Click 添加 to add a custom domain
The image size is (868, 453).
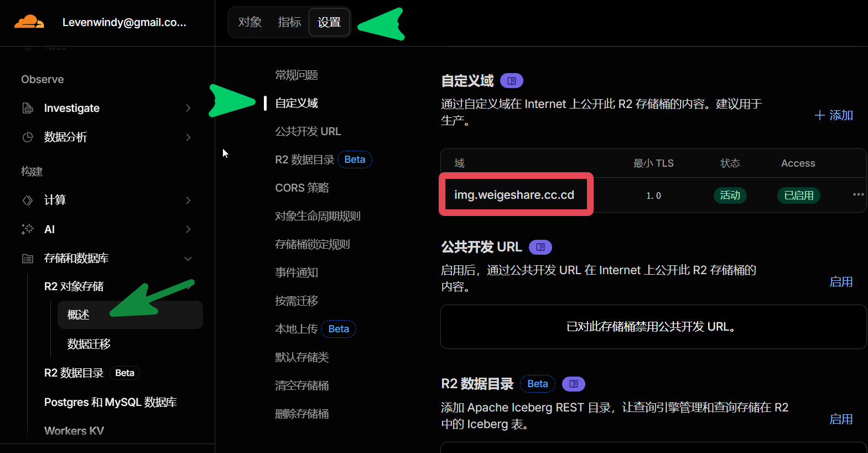click(834, 115)
